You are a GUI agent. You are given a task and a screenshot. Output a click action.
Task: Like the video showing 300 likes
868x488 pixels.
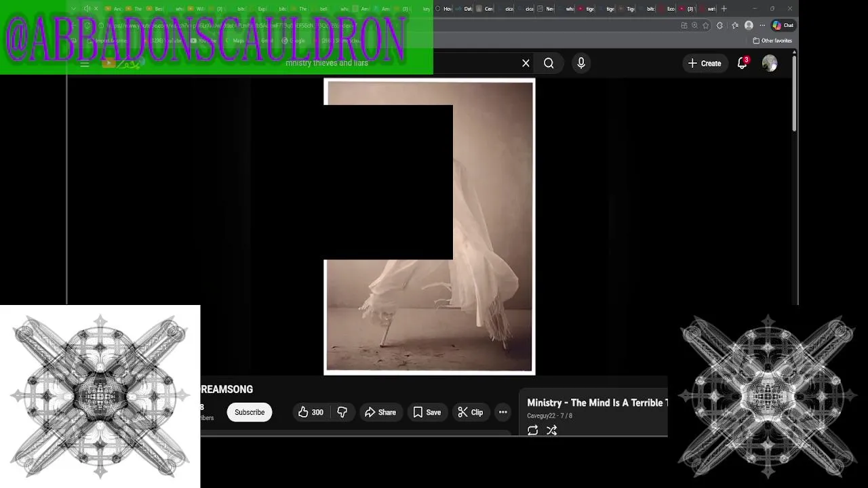point(311,412)
